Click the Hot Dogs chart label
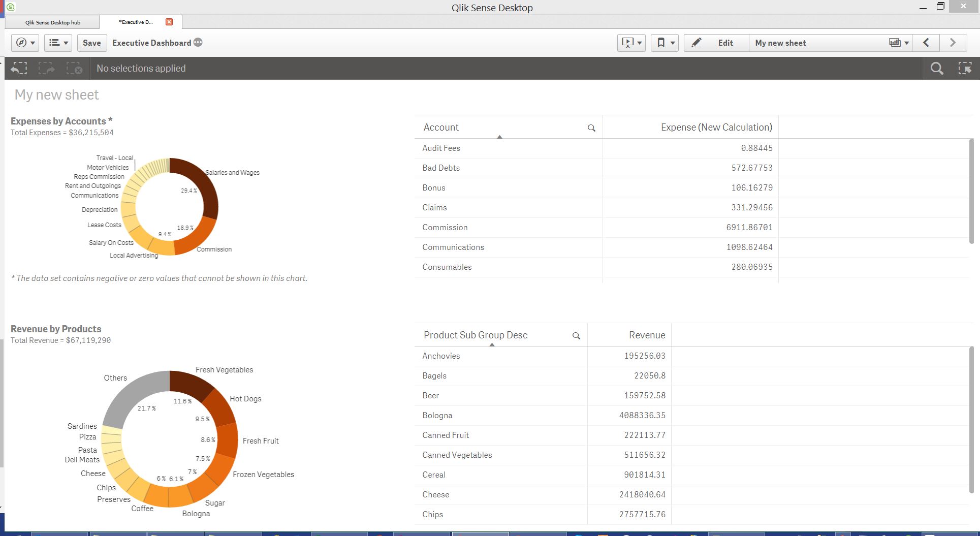This screenshot has height=536, width=980. click(x=245, y=399)
